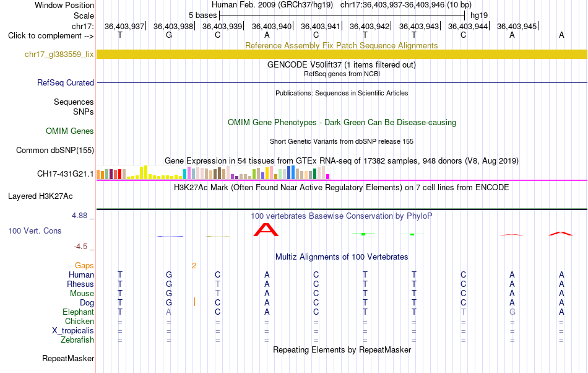Viewport: 588px width, 373px height.
Task: Click the 5 bases scale bar
Action: (342, 15)
